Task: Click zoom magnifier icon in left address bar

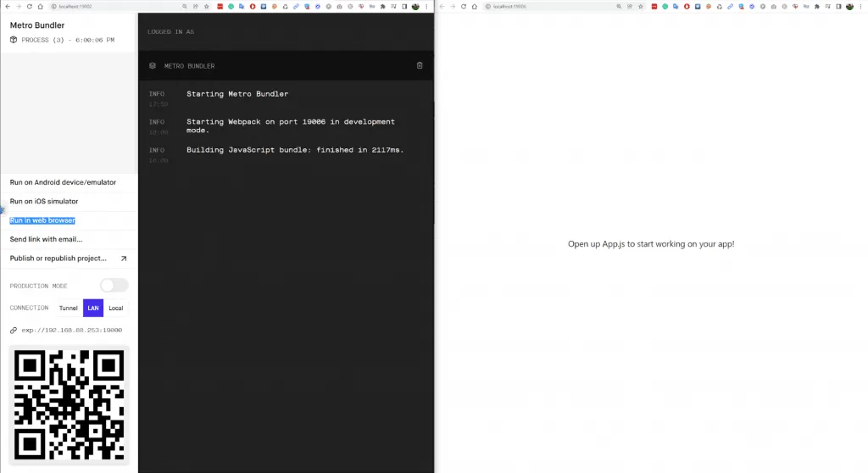Action: click(x=185, y=7)
